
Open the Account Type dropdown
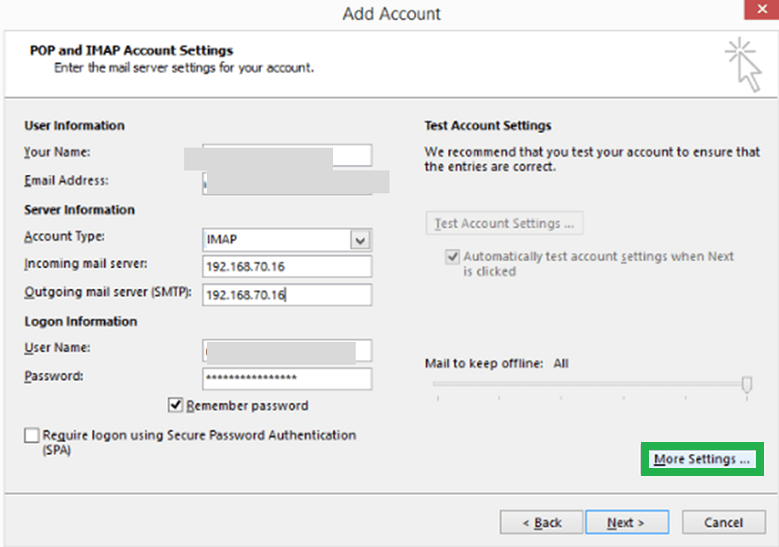tap(360, 240)
